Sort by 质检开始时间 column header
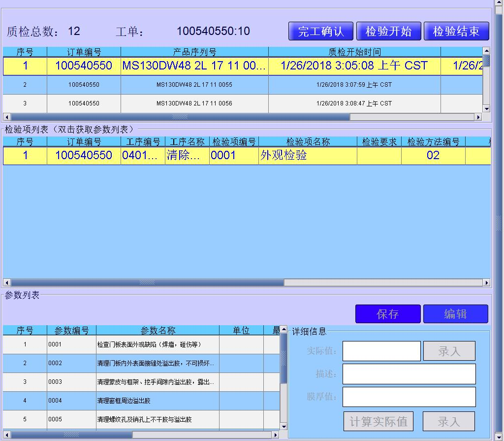 pyautogui.click(x=354, y=52)
